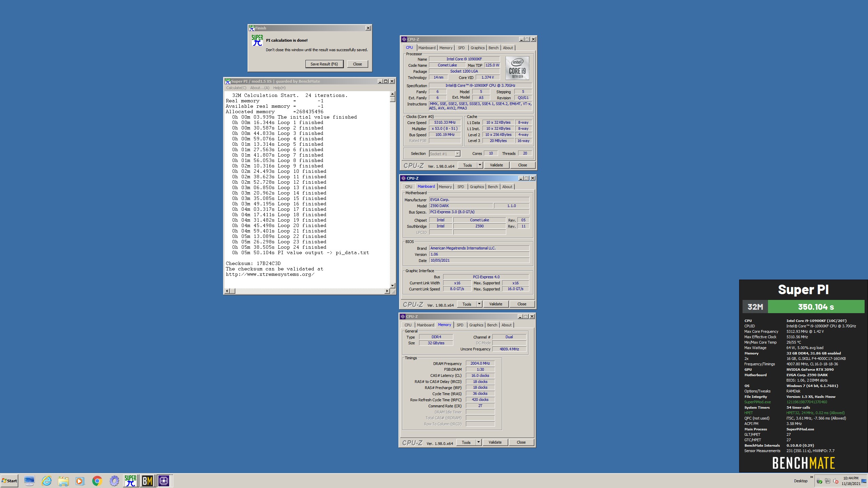
Task: Launch Internet Explorer from taskbar
Action: (x=46, y=481)
